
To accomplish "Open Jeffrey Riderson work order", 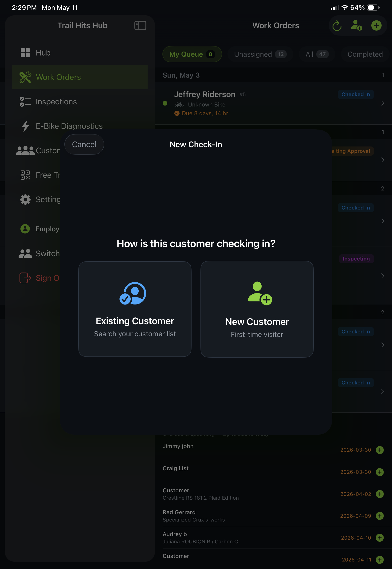I will pyautogui.click(x=273, y=103).
